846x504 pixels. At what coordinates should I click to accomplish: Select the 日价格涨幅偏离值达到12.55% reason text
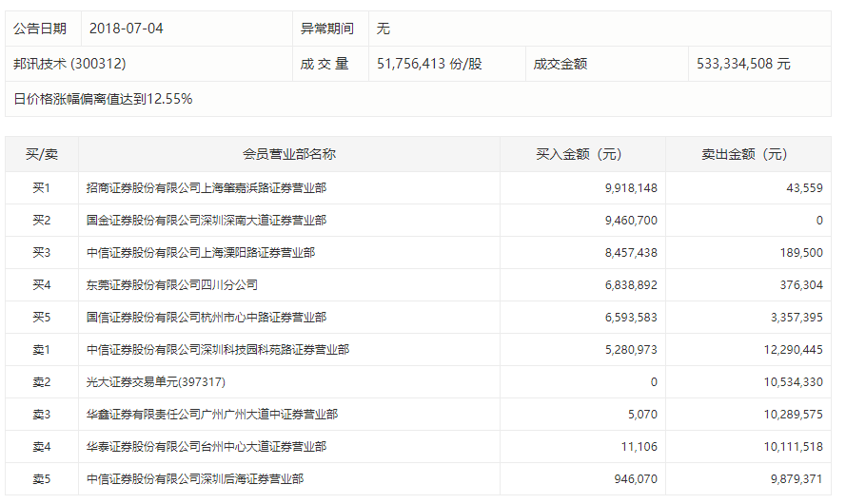pyautogui.click(x=103, y=99)
